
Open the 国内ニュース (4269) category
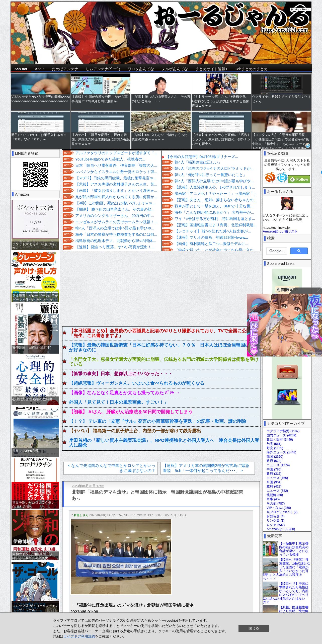281,435
